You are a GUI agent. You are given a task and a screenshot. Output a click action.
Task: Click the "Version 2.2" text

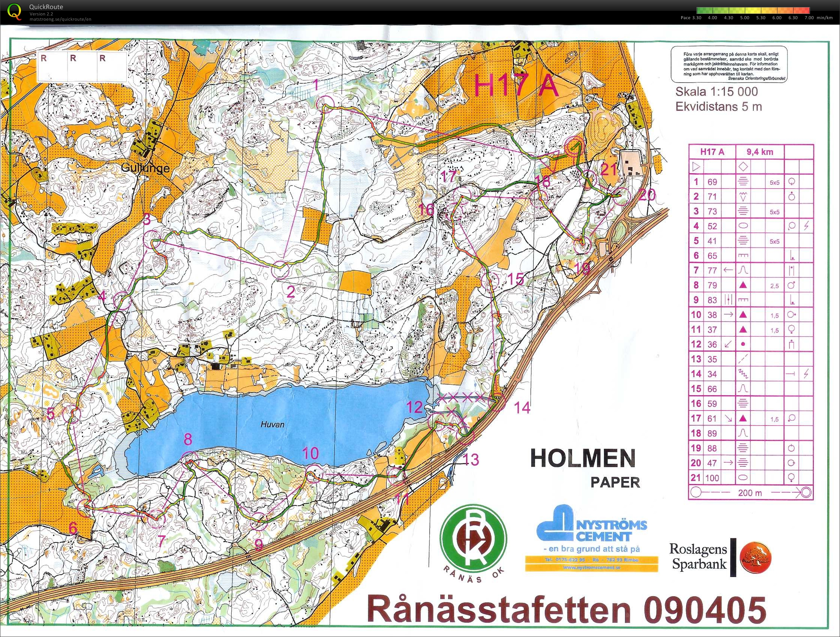41,14
